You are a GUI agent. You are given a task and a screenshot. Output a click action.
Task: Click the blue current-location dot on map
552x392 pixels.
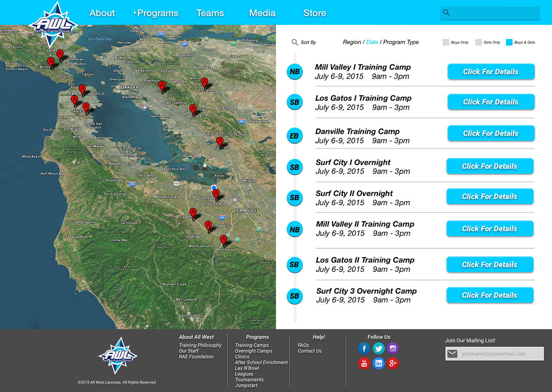pos(213,188)
